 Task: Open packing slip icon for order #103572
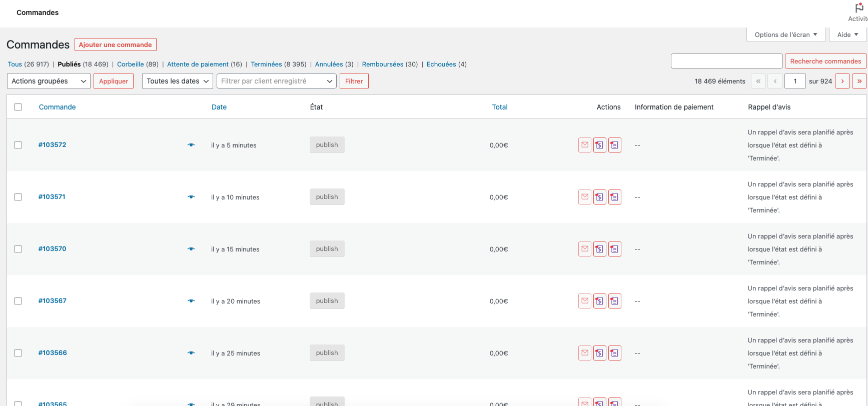[x=615, y=145]
